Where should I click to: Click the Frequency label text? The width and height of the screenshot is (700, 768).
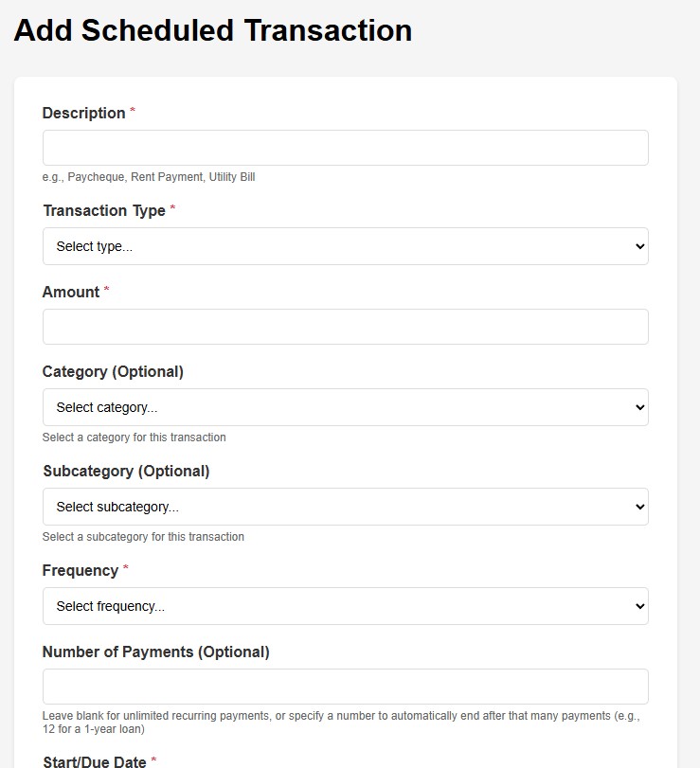[x=81, y=570]
